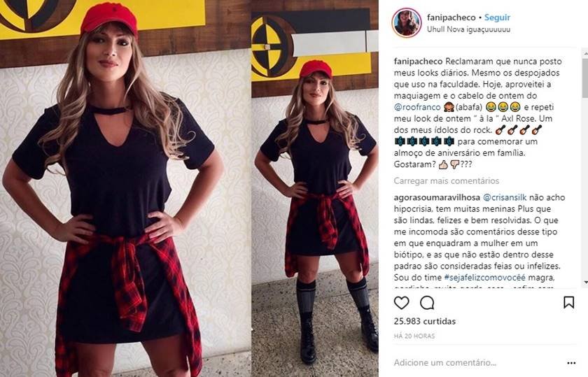Focus the Adicione um comentário field
588x377 pixels.
click(x=476, y=363)
